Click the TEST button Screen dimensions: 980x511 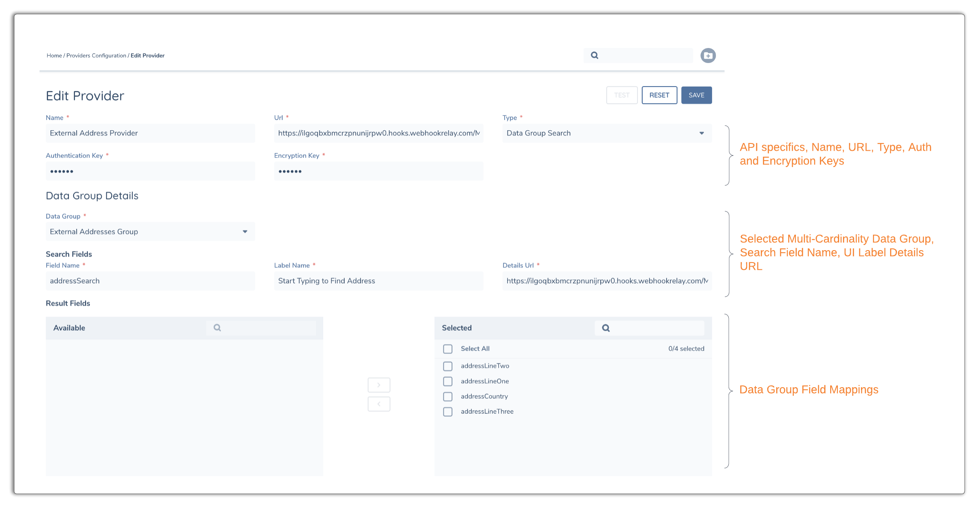622,95
